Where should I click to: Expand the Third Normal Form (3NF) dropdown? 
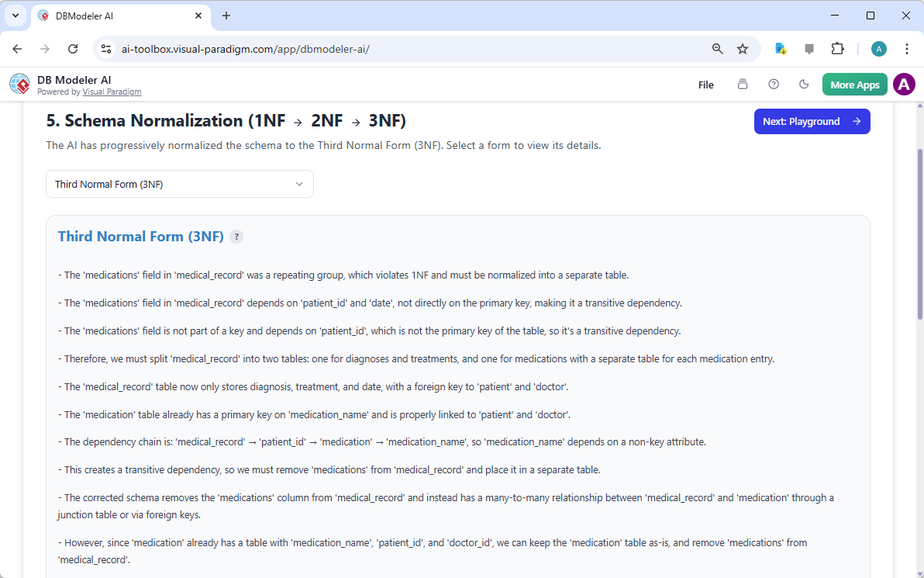(180, 184)
